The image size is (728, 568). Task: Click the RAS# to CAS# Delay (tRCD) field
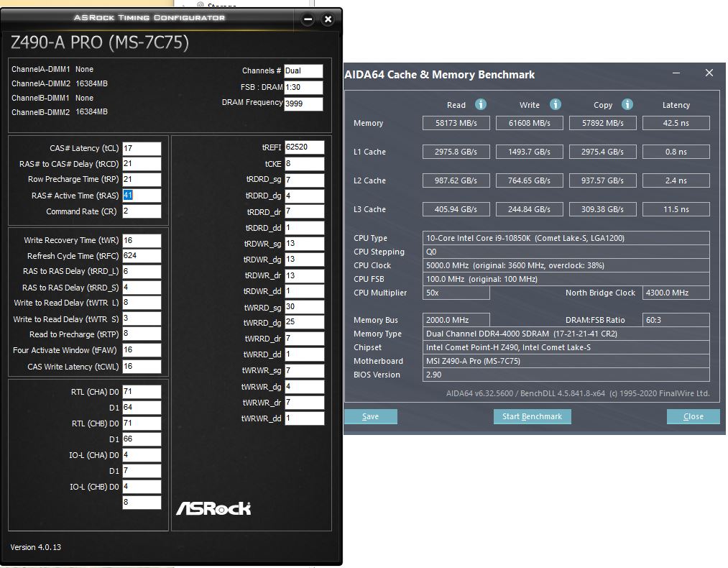(142, 164)
